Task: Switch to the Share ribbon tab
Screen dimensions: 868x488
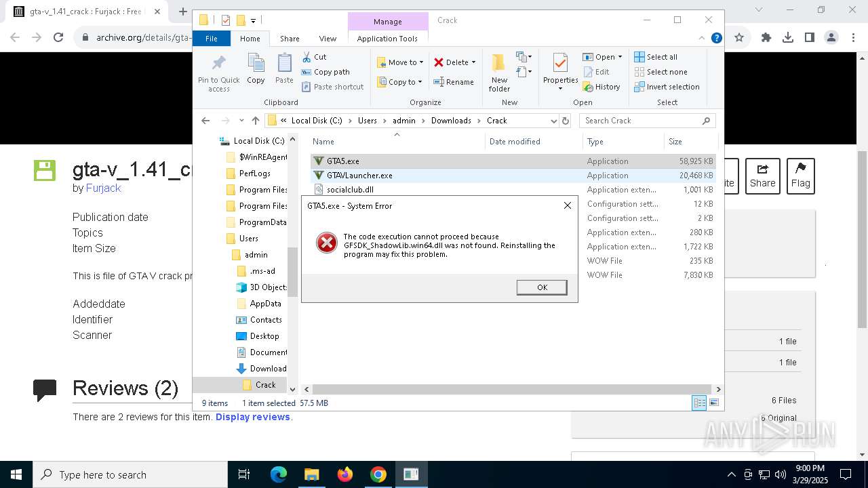Action: tap(290, 39)
